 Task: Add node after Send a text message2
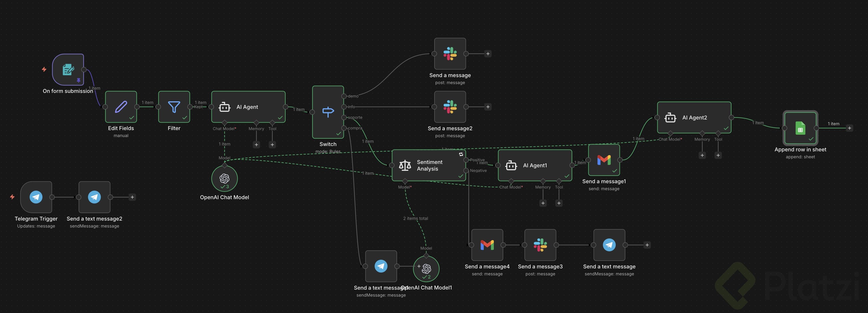point(132,197)
